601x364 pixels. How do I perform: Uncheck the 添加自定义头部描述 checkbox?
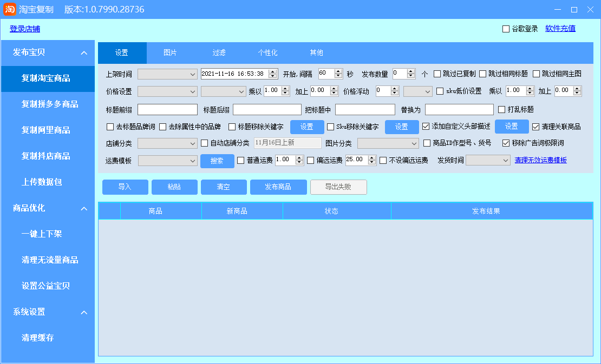[x=426, y=127]
